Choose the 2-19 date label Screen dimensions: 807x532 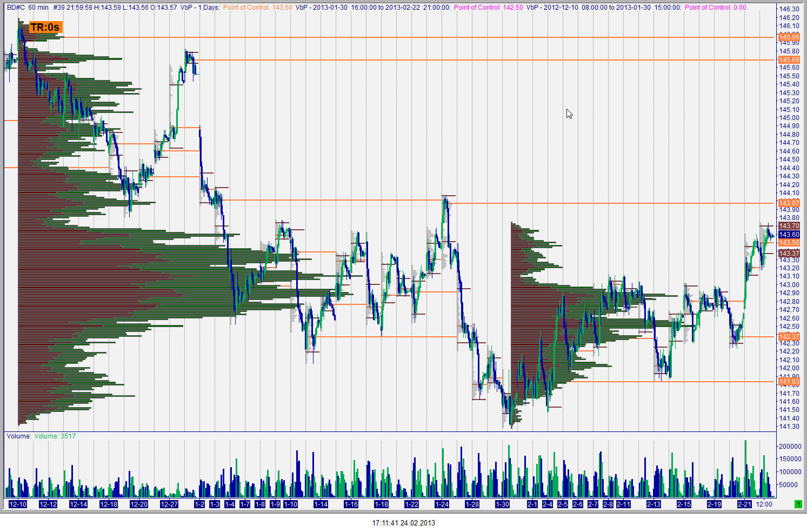[x=715, y=504]
